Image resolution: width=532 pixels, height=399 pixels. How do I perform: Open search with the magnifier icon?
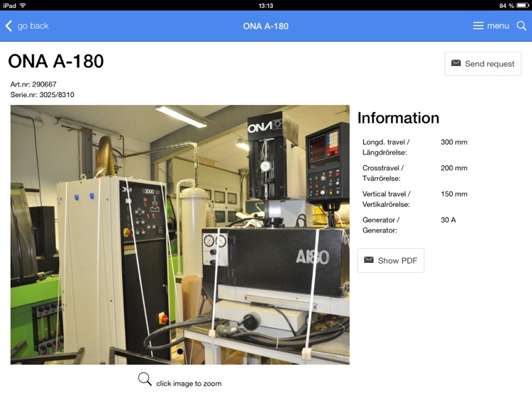pyautogui.click(x=521, y=26)
